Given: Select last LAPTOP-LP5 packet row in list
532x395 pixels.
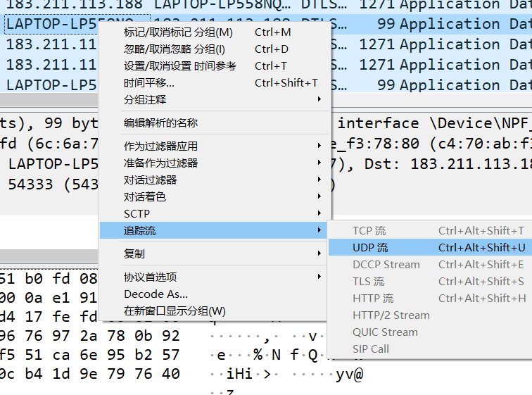Looking at the screenshot, I should tap(266, 84).
